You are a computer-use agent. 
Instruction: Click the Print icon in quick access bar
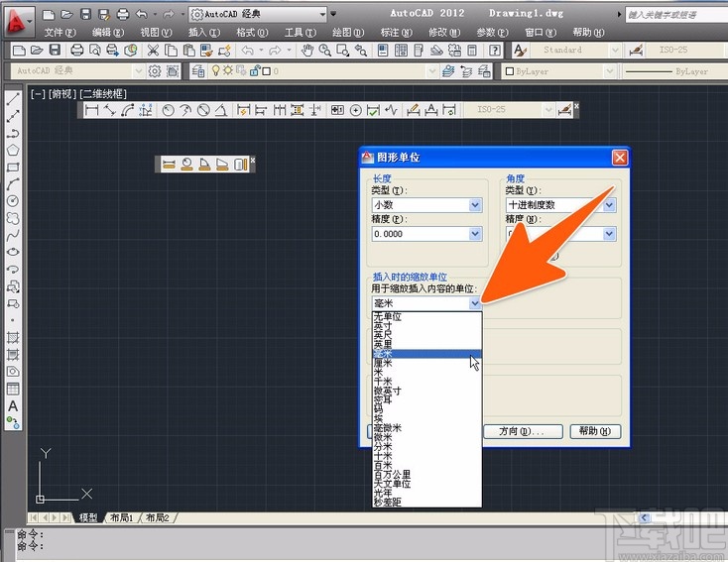pyautogui.click(x=122, y=15)
